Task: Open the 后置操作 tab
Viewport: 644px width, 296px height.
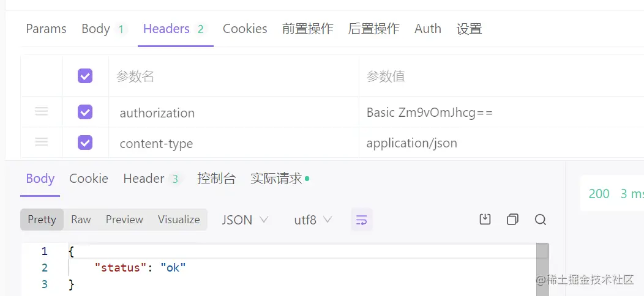Action: pyautogui.click(x=374, y=29)
